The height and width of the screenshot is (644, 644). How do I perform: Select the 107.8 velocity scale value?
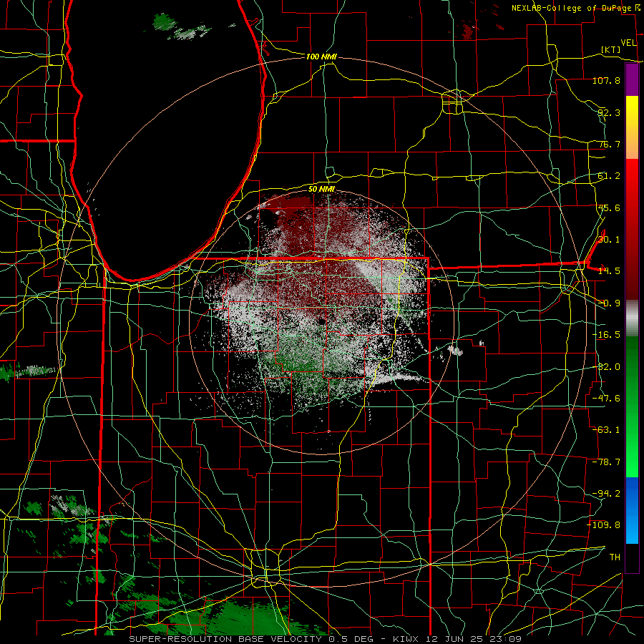coord(606,80)
